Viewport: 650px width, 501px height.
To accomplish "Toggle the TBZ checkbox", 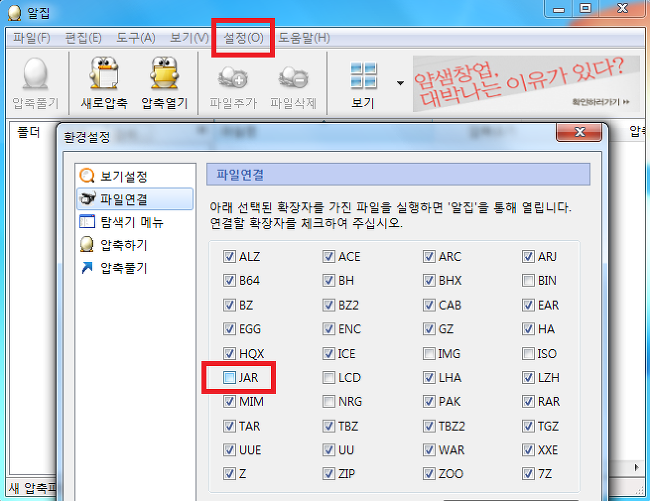I will coord(329,426).
